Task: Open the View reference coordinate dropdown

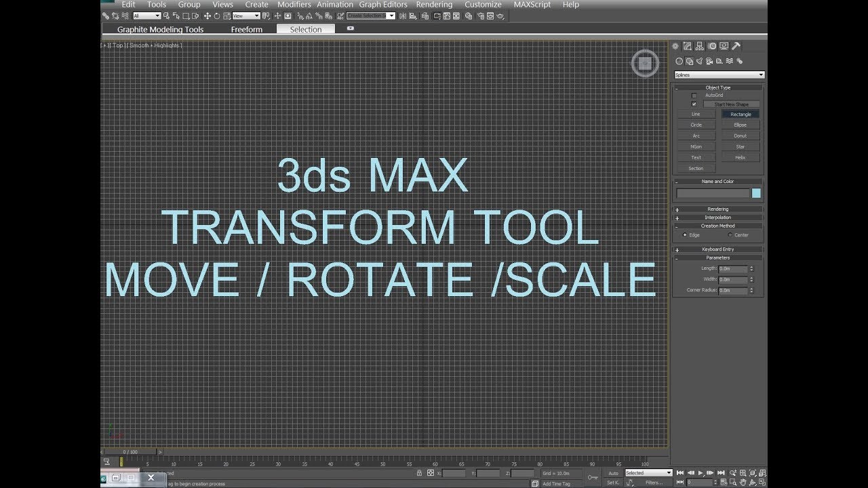Action: (246, 16)
